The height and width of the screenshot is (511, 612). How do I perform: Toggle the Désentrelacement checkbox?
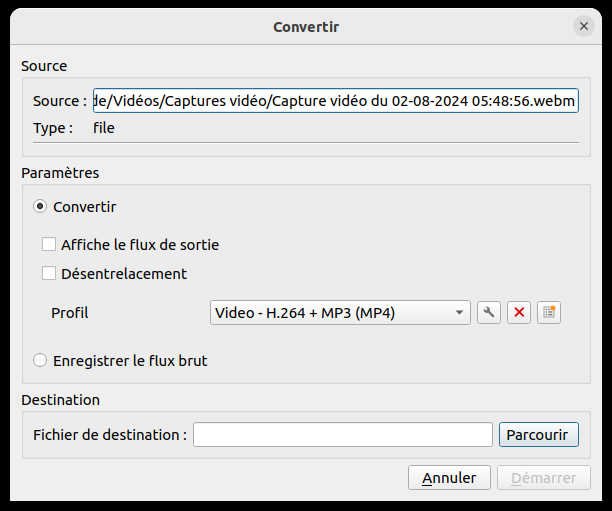49,273
